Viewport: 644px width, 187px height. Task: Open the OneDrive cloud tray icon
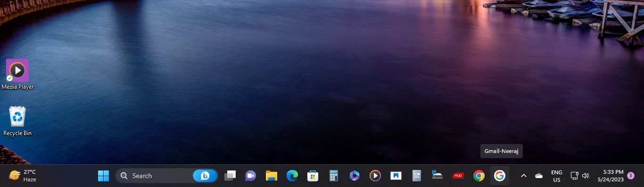coord(539,176)
